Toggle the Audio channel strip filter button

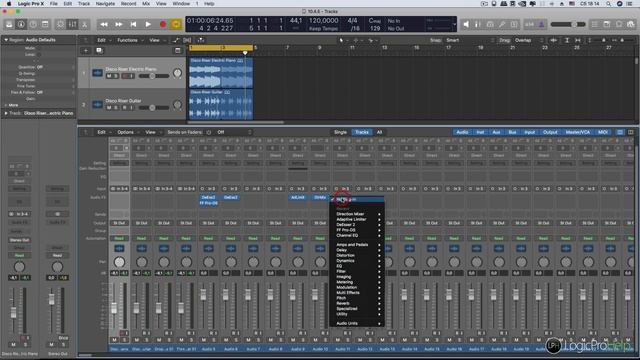462,132
